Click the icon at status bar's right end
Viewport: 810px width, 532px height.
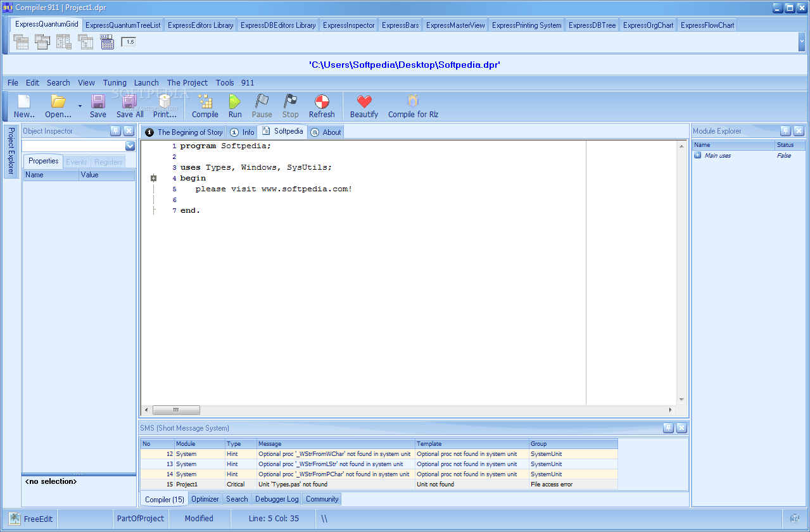[794, 518]
